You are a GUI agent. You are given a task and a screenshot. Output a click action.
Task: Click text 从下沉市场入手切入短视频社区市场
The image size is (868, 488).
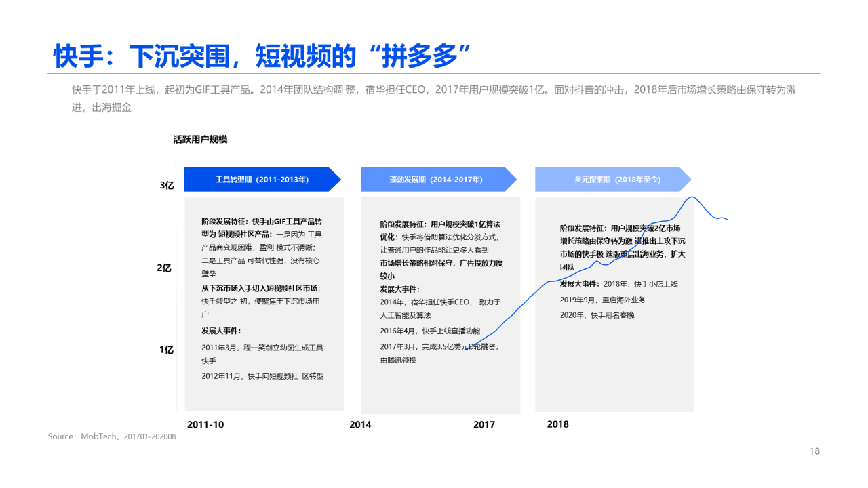(x=261, y=288)
